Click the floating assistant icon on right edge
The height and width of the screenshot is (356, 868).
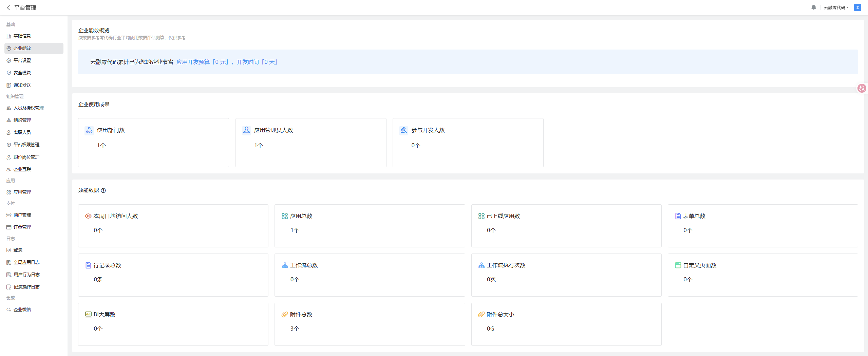tap(862, 88)
